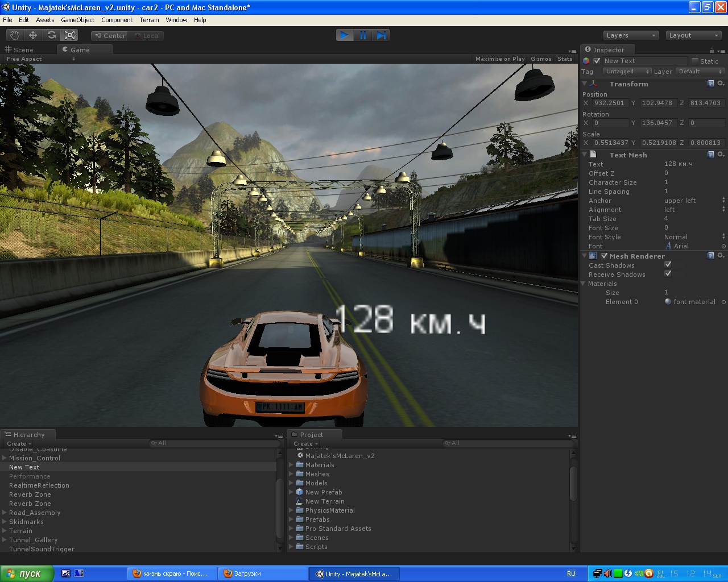Switch to the Scene tab
The image size is (728, 582).
pos(20,50)
